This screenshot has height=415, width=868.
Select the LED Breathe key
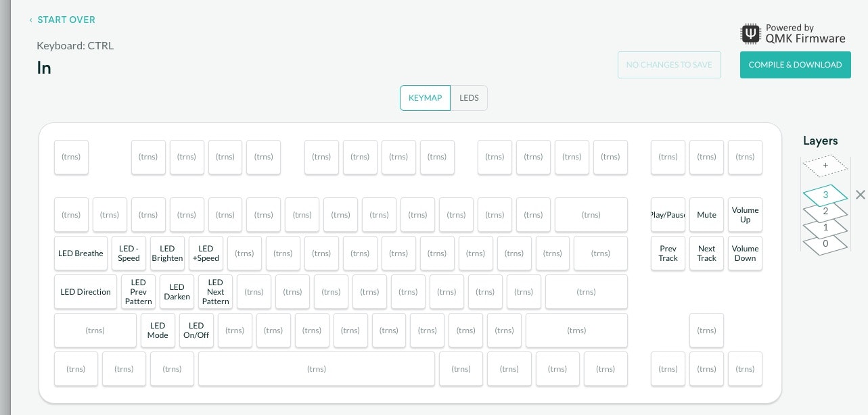pyautogui.click(x=81, y=253)
